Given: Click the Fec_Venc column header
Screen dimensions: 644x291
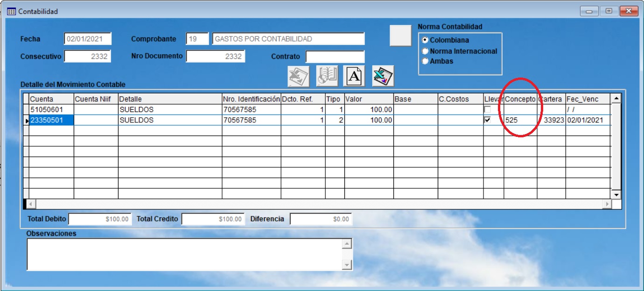Looking at the screenshot, I should pyautogui.click(x=588, y=99).
